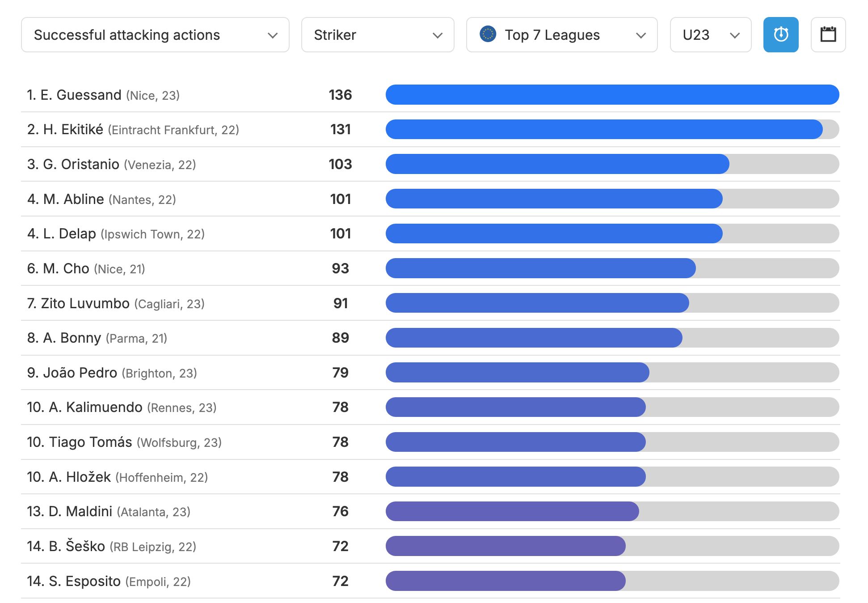Select A. Bonny in the list
868x603 pixels.
point(72,338)
